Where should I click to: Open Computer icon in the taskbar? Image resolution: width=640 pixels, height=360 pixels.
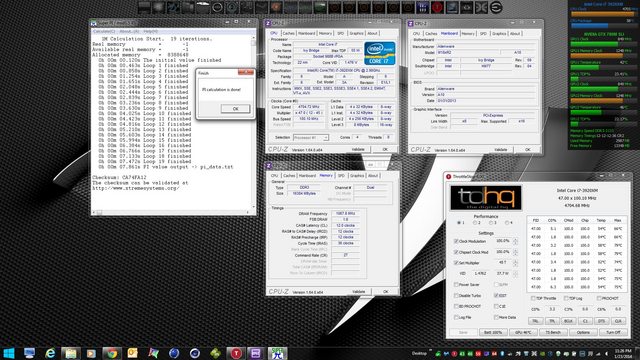pyautogui.click(x=29, y=353)
